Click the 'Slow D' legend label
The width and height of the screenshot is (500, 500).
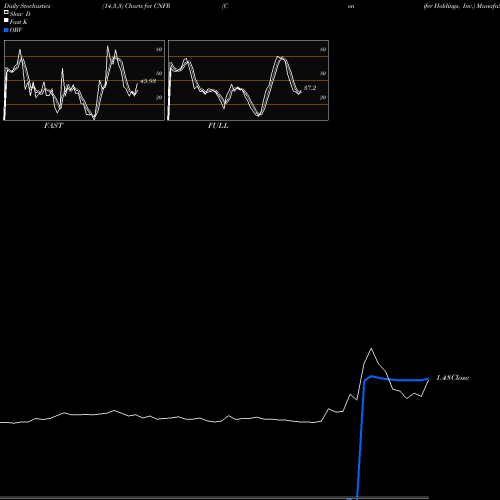(x=20, y=14)
